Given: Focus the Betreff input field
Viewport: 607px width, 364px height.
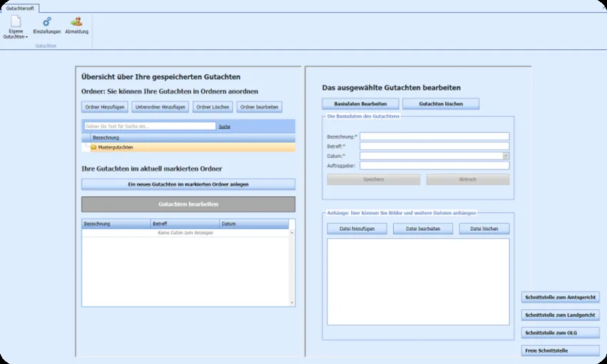Looking at the screenshot, I should tap(434, 146).
